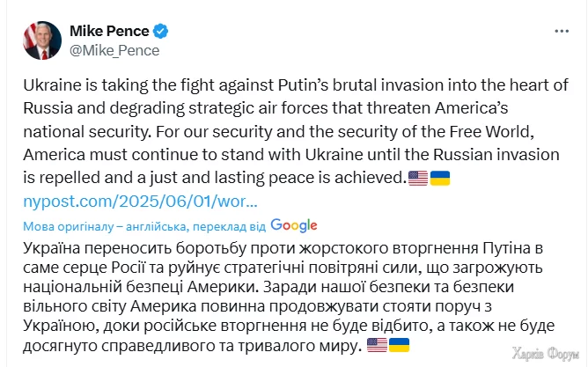
Task: Click the US flag emoji in Ukrainian translation
Action: click(x=377, y=345)
